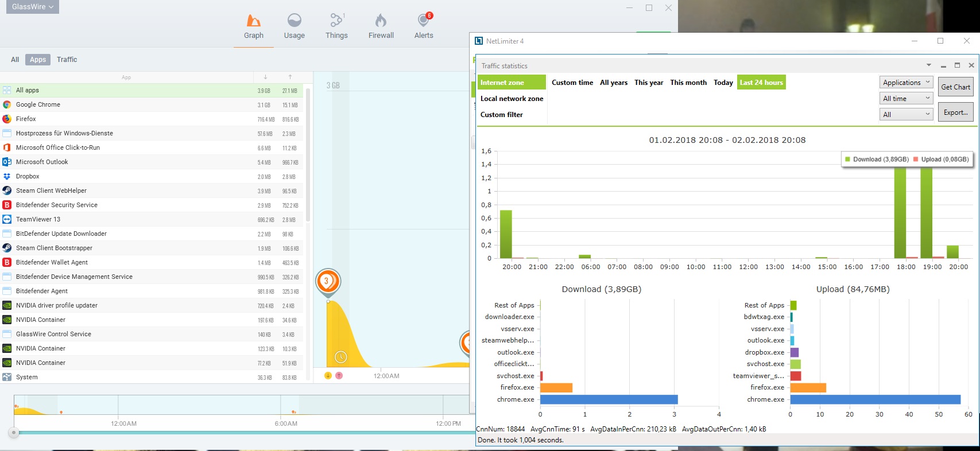Click the pink upload indicator below graph
This screenshot has height=451, width=980.
pos(339,376)
